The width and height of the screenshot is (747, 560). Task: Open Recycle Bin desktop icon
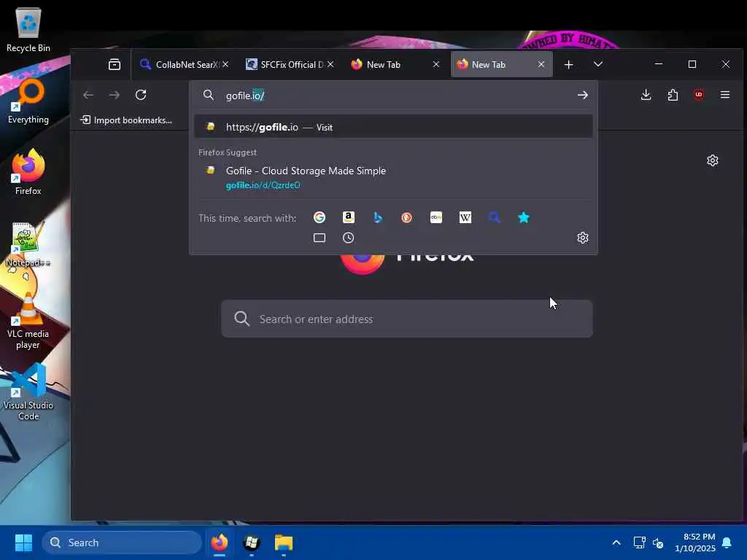(28, 31)
